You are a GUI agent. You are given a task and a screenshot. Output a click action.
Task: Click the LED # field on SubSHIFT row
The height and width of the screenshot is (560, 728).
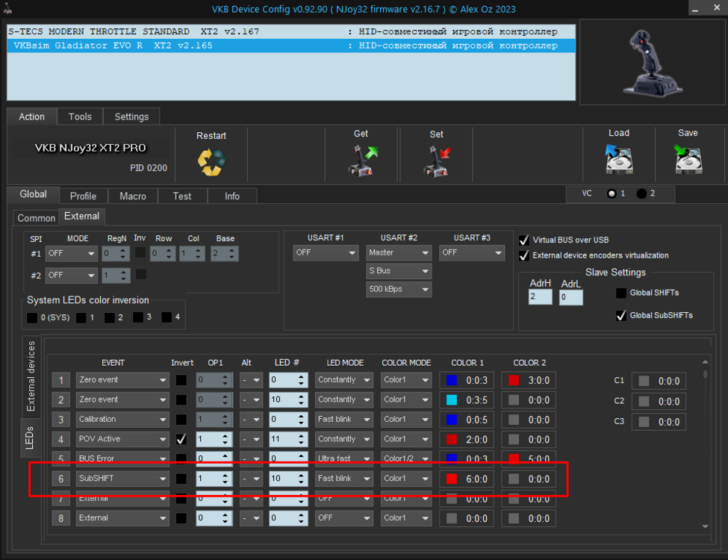[x=288, y=479]
